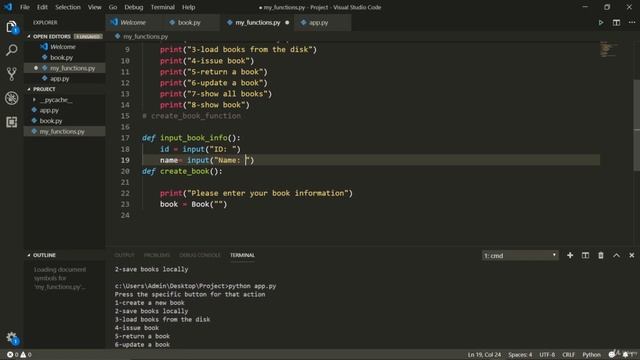Click the warnings count in status bar
This screenshot has width=640, height=360.
point(26,355)
